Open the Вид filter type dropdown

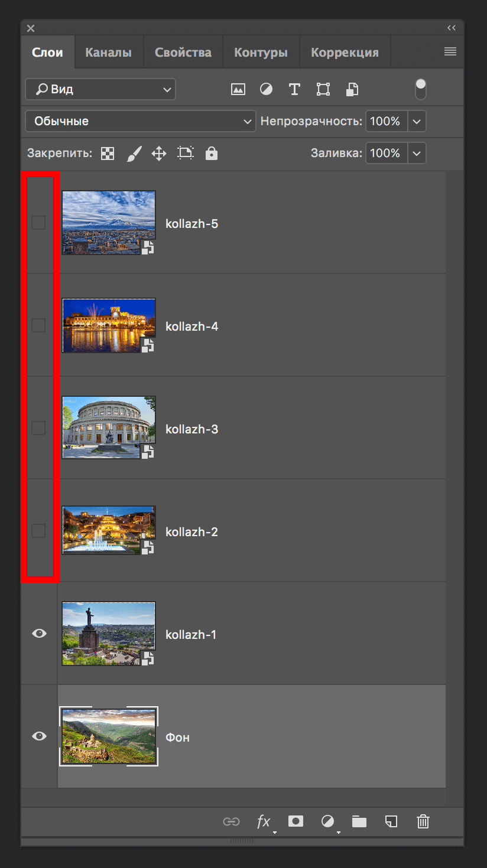[100, 89]
